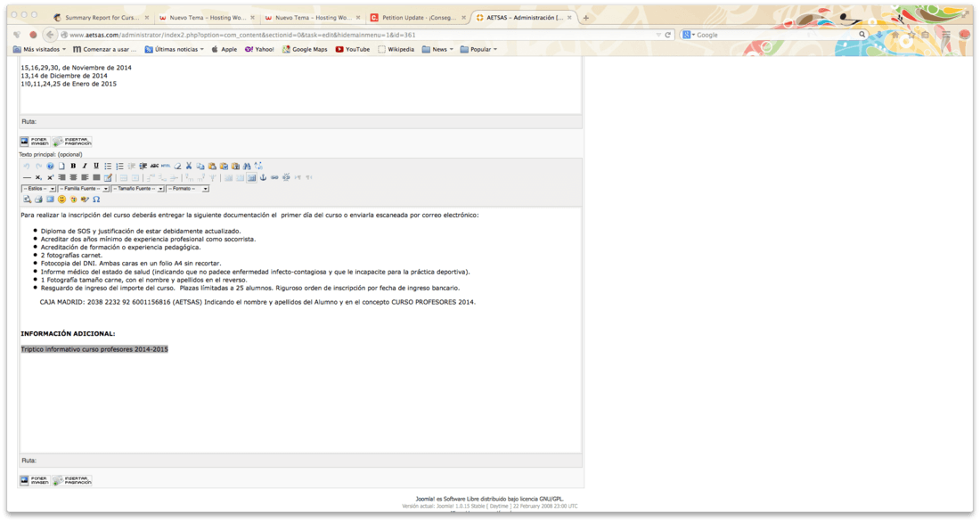Image resolution: width=980 pixels, height=522 pixels.
Task: Toggle italic formatting
Action: click(85, 167)
